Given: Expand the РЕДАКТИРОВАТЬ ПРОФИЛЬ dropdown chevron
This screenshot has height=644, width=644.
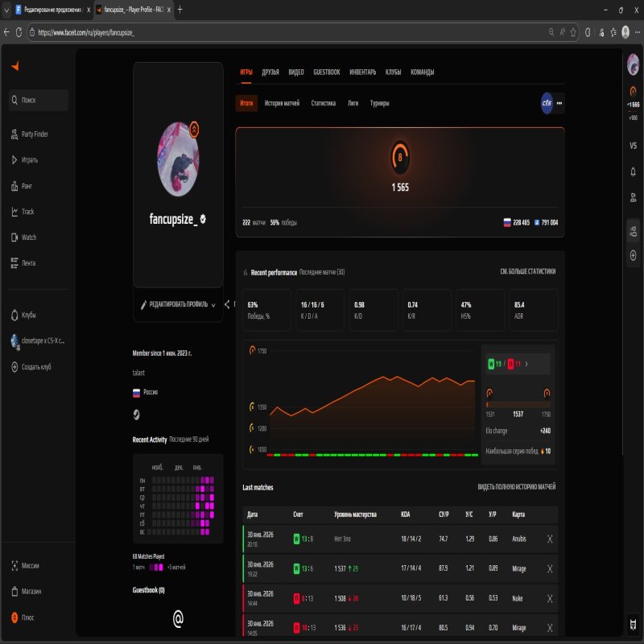Looking at the screenshot, I should point(213,305).
